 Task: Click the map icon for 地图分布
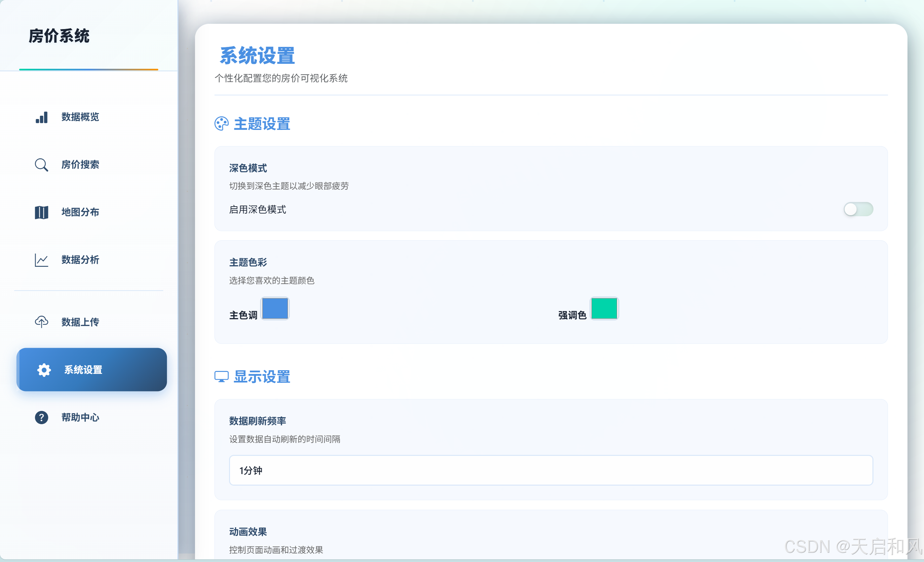(x=42, y=212)
